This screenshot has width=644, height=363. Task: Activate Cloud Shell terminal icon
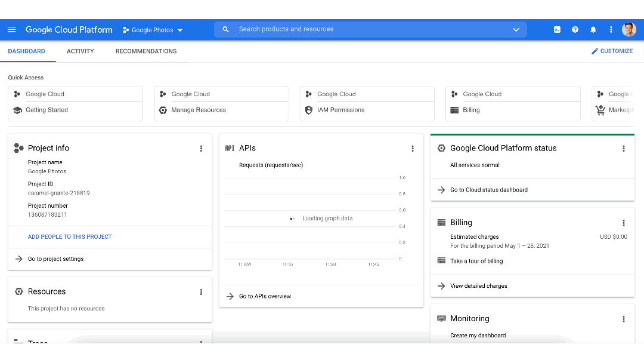pyautogui.click(x=557, y=30)
